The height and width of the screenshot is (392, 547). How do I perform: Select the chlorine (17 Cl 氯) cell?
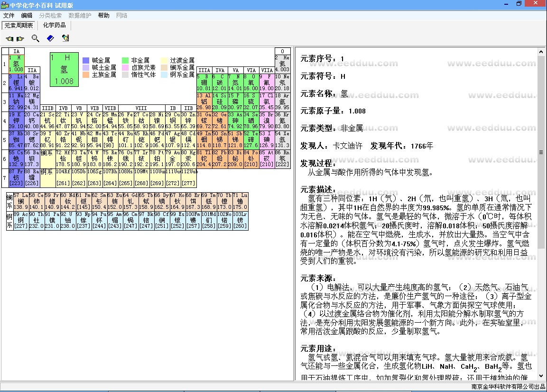tap(267, 102)
